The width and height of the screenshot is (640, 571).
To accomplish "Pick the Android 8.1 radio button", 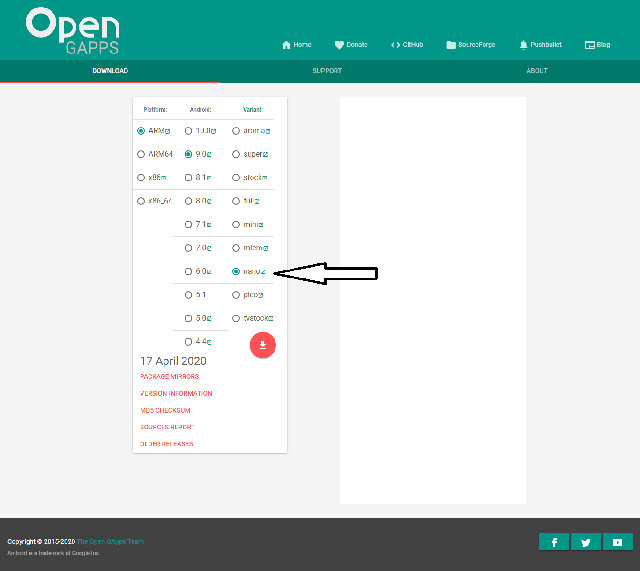I will [x=188, y=178].
